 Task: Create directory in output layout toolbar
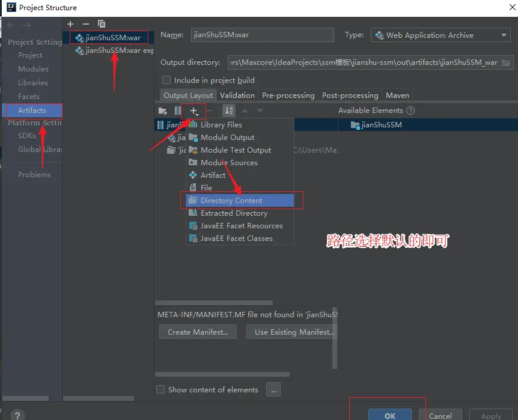(162, 111)
